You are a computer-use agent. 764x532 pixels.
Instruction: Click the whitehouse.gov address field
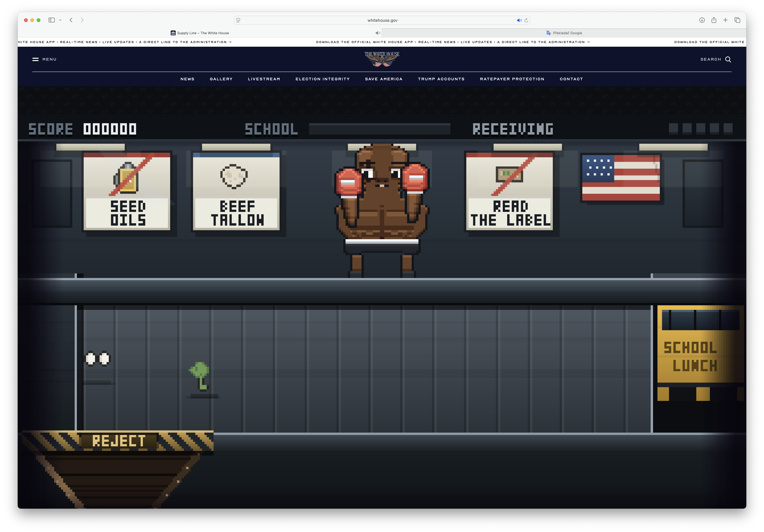pyautogui.click(x=382, y=20)
